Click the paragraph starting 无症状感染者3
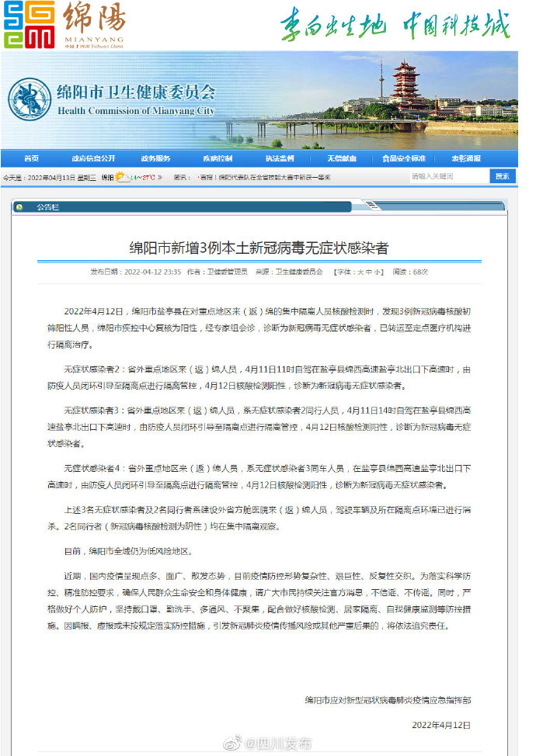 [259, 427]
